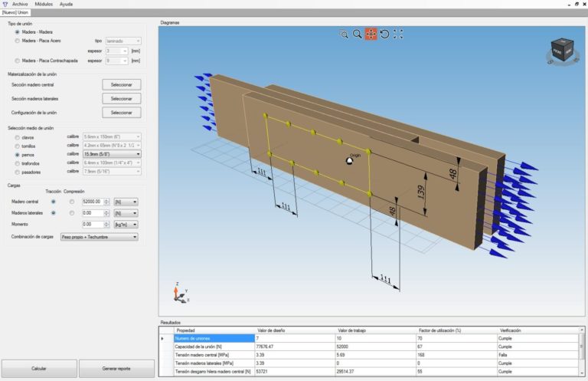Click the Falla verification cell
The image size is (588, 381).
point(538,355)
